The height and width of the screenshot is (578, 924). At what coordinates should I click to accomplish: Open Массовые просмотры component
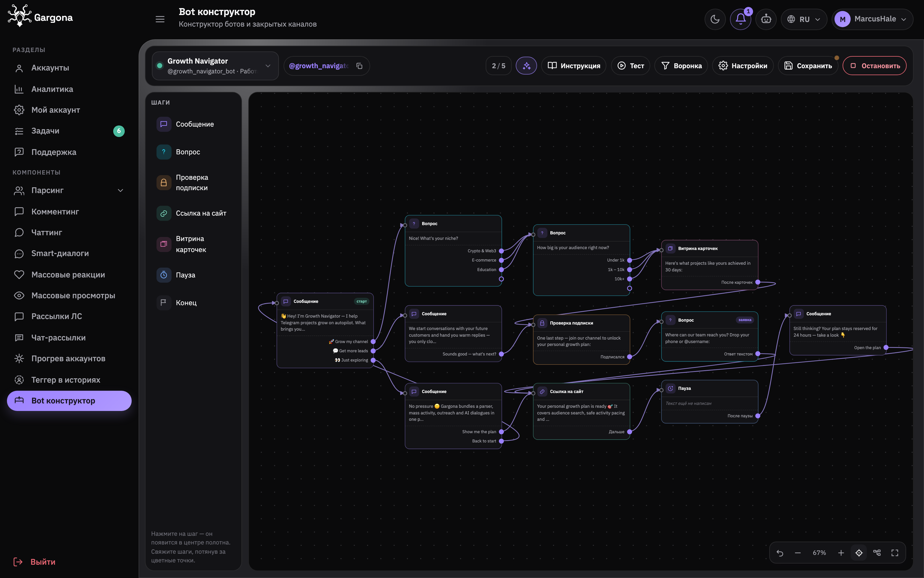(x=69, y=295)
